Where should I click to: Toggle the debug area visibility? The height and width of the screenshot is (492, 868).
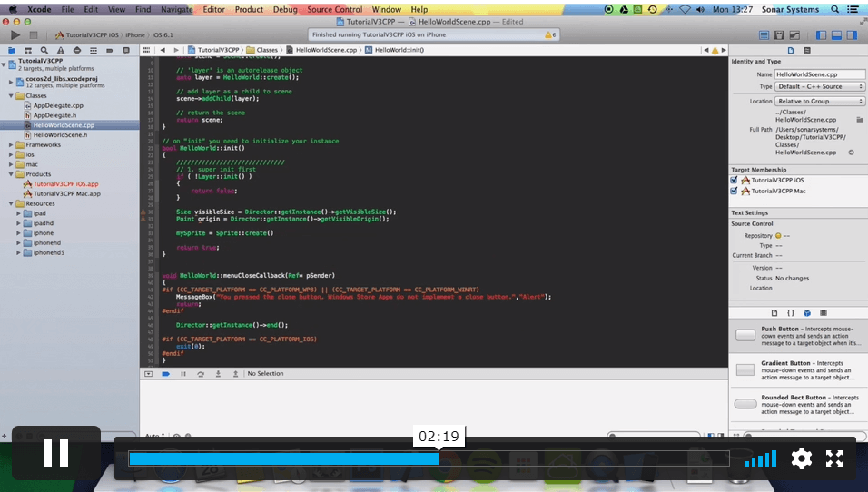[x=836, y=34]
